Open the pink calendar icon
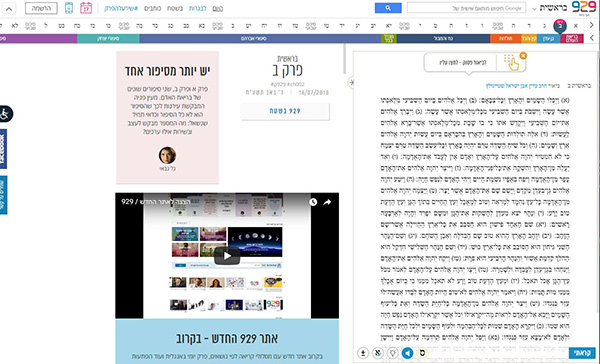600x364 pixels. click(86, 8)
